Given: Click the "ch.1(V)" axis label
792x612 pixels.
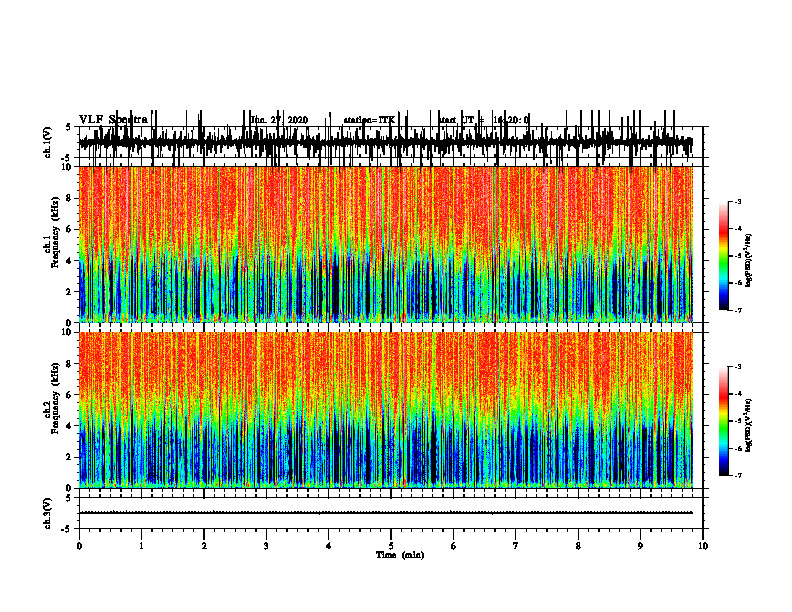Looking at the screenshot, I should pos(48,142).
